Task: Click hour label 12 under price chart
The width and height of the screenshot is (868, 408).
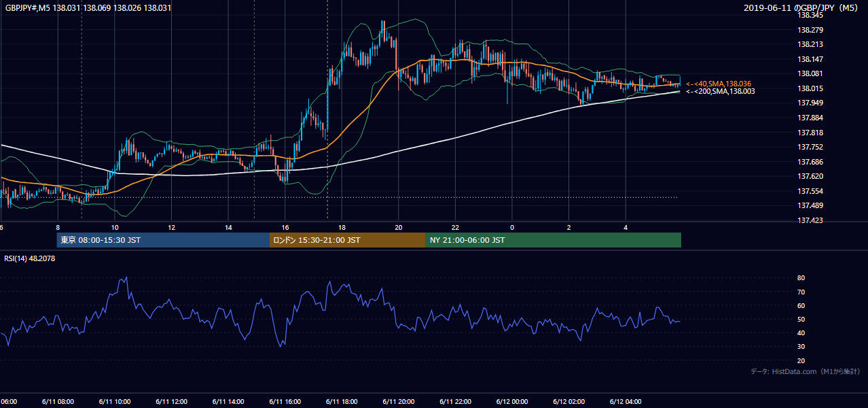Action: 172,228
